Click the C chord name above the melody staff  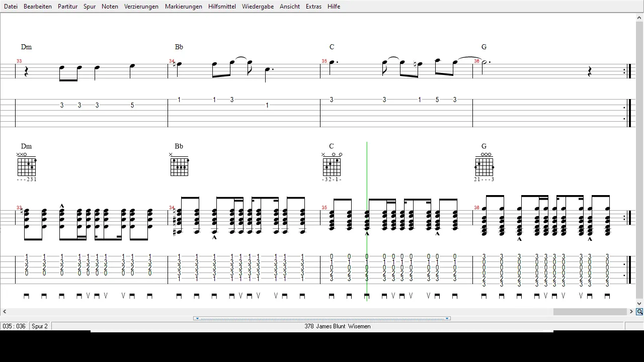pyautogui.click(x=332, y=47)
